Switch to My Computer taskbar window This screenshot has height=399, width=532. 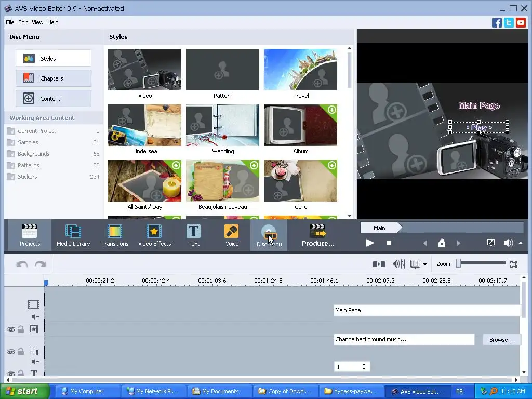tap(87, 391)
